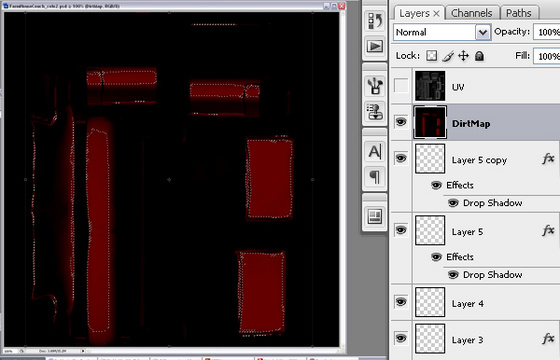Open the Layer Comps panel icon
This screenshot has width=560, height=360.
pos(375,216)
